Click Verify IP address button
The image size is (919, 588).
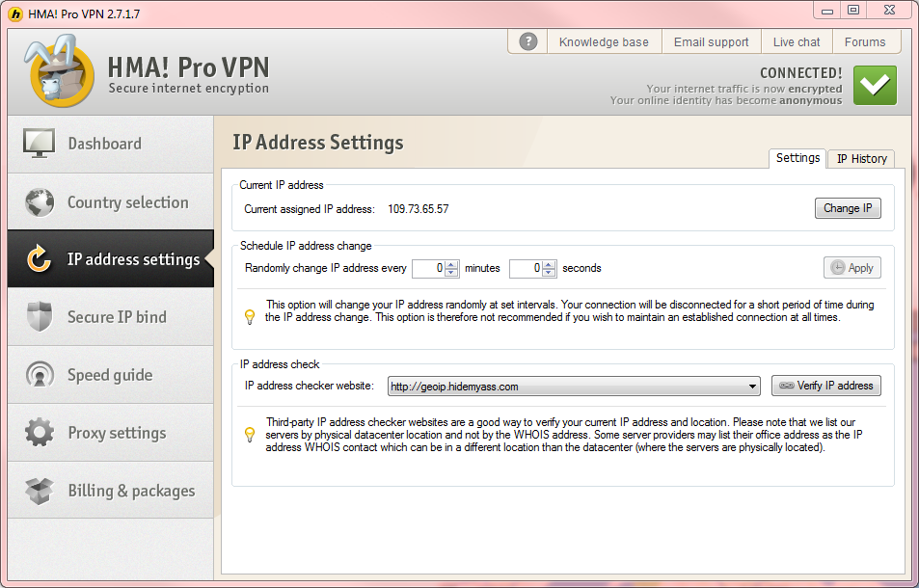tap(825, 386)
